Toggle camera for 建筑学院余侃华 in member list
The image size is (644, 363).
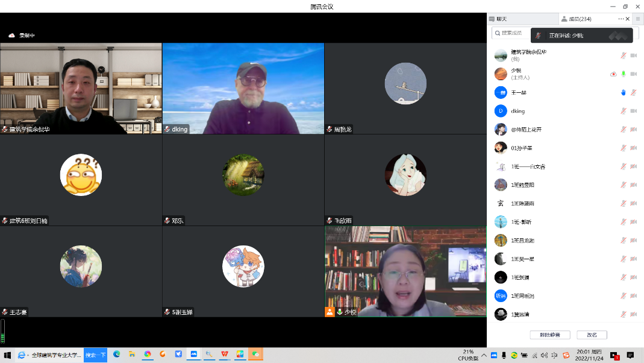coord(633,55)
